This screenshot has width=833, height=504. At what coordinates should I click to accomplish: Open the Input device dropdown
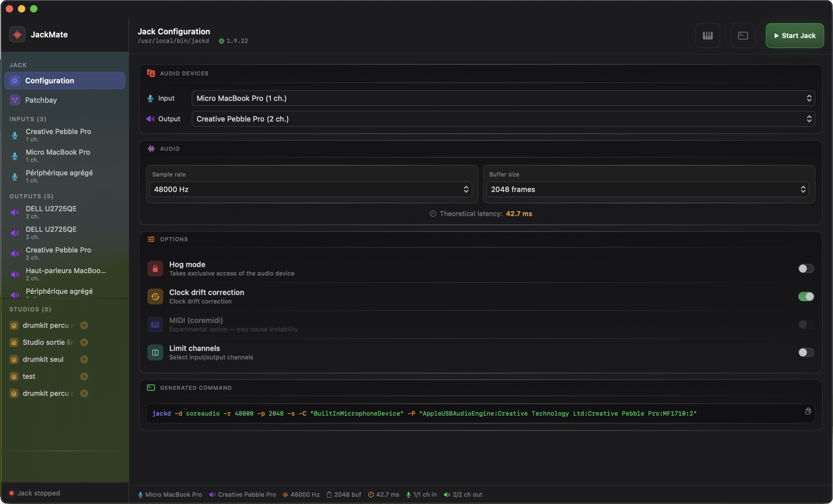tap(503, 98)
